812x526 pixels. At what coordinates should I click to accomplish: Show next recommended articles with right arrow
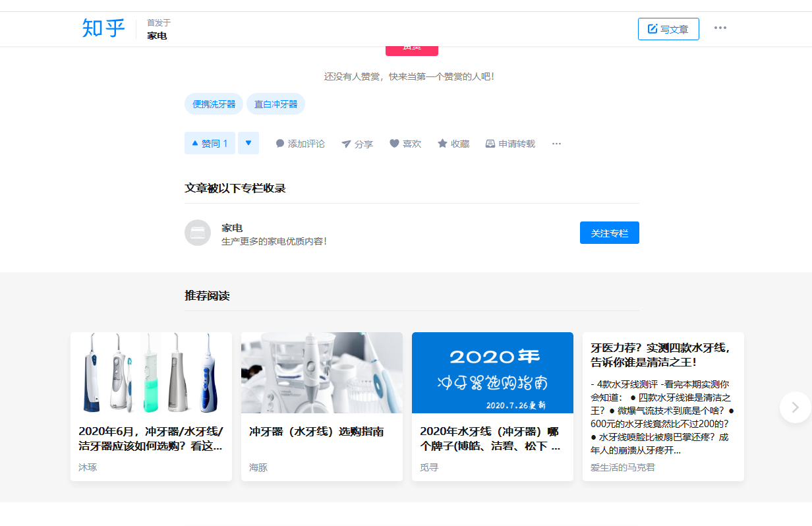(x=795, y=407)
